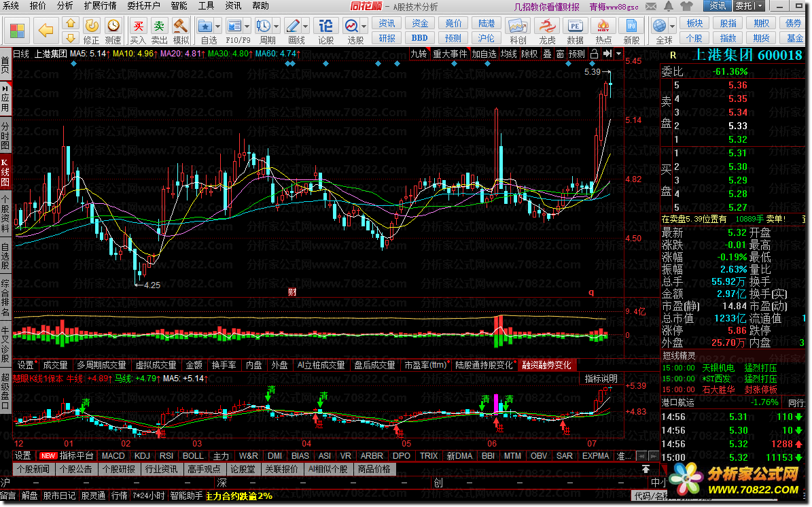Open the 科创 board icon
Viewport: 812px width, 507px height.
tap(518, 31)
